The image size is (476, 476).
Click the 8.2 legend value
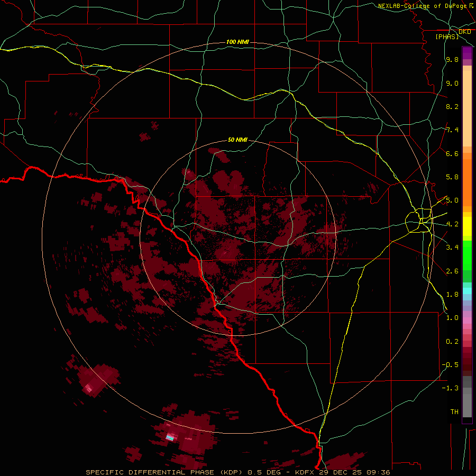point(452,106)
